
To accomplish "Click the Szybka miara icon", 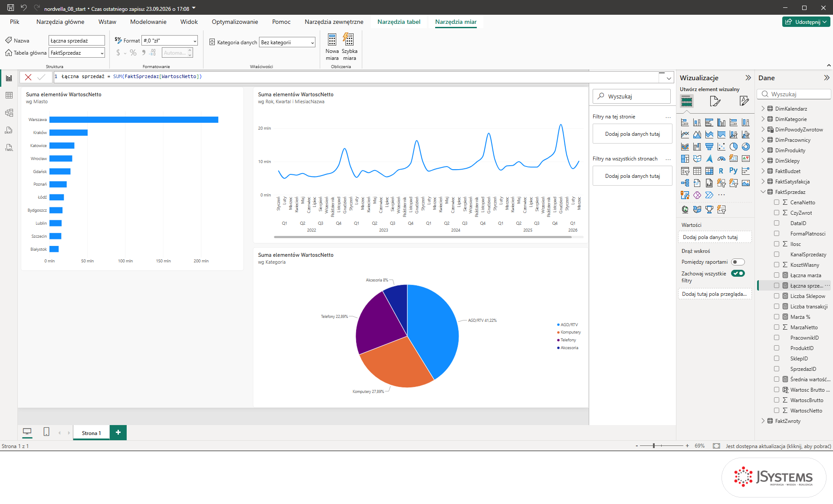I will pos(349,39).
